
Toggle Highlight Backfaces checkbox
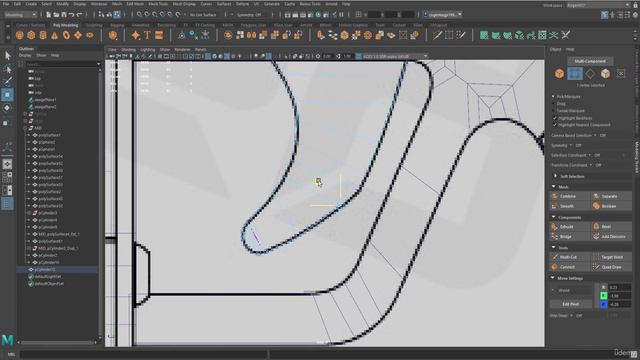(x=555, y=118)
